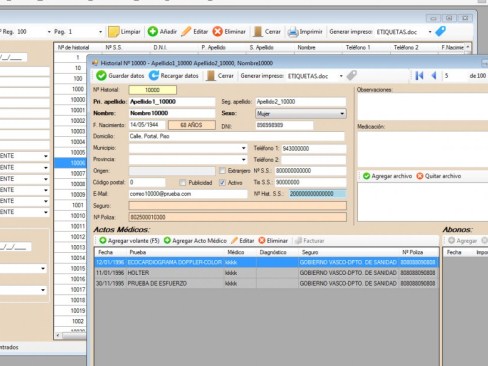Click the Imprimir printer button
Viewport: 488px width, 366px height.
[x=305, y=32]
